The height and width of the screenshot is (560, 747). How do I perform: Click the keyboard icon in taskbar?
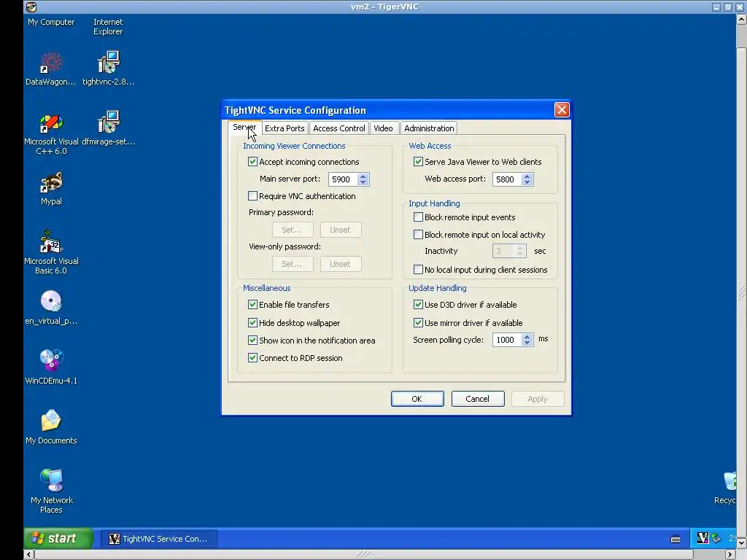(x=675, y=539)
